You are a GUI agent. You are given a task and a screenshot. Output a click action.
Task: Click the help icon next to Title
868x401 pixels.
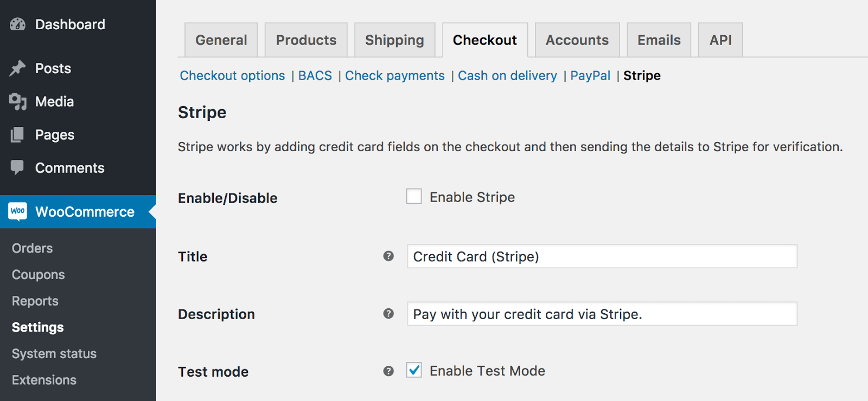click(388, 257)
